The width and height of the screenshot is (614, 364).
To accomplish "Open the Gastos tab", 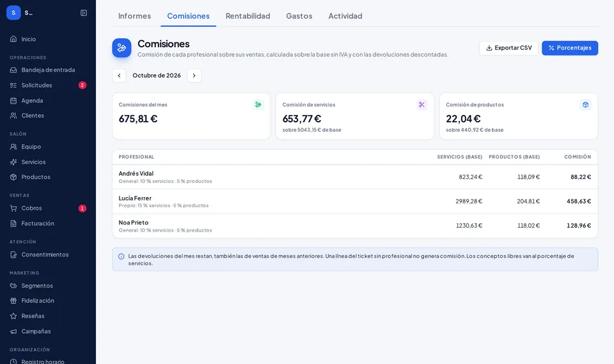I will (299, 16).
